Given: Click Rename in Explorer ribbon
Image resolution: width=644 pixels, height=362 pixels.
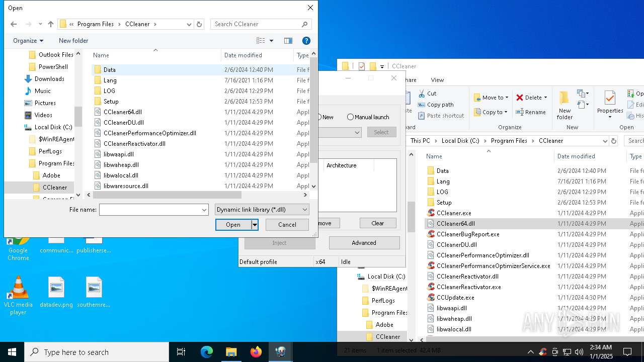Looking at the screenshot, I should (x=530, y=112).
